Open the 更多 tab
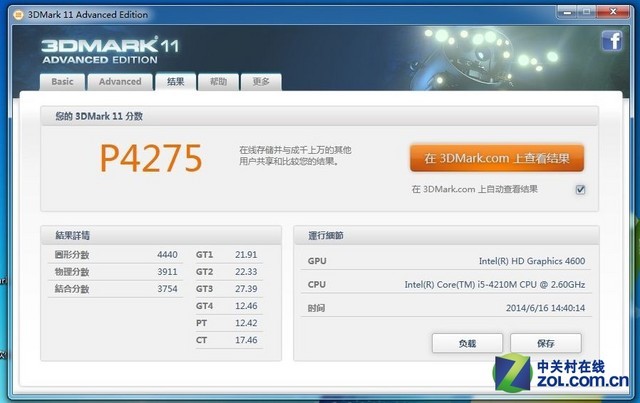This screenshot has width=640, height=403. [x=261, y=82]
